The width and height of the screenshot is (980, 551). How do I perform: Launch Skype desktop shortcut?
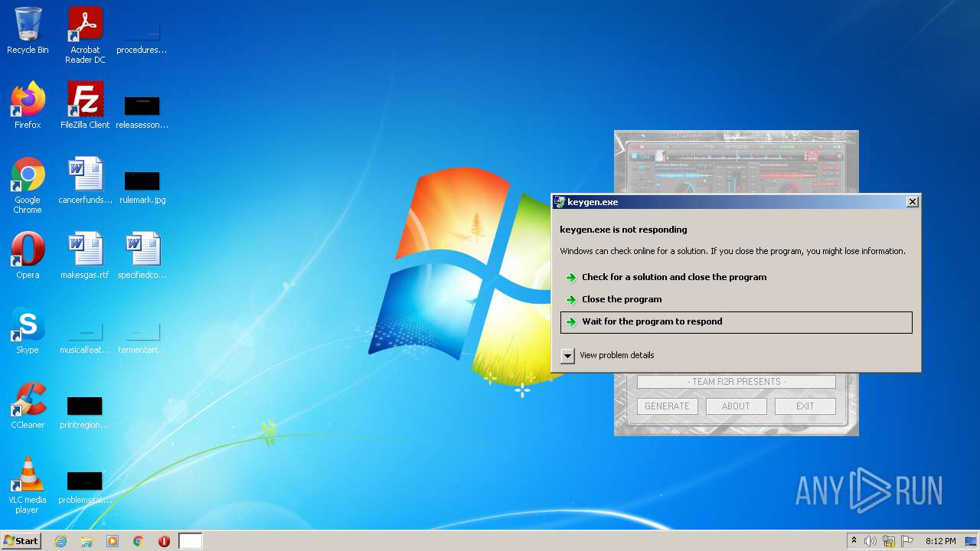point(28,331)
